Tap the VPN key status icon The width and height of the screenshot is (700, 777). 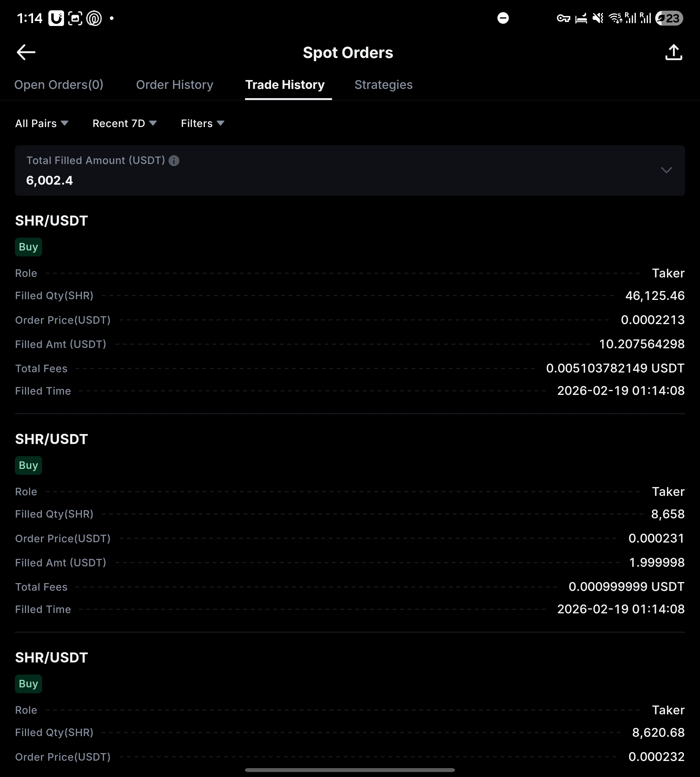[x=563, y=18]
